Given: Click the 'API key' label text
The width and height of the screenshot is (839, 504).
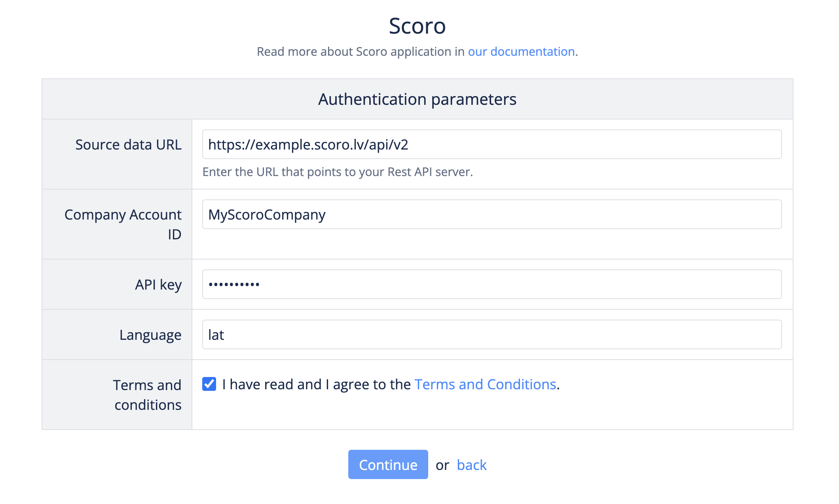Looking at the screenshot, I should pos(158,285).
